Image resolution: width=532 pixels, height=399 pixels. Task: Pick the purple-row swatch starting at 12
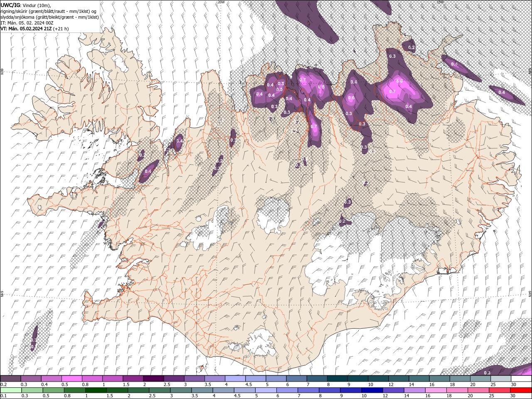click(399, 379)
